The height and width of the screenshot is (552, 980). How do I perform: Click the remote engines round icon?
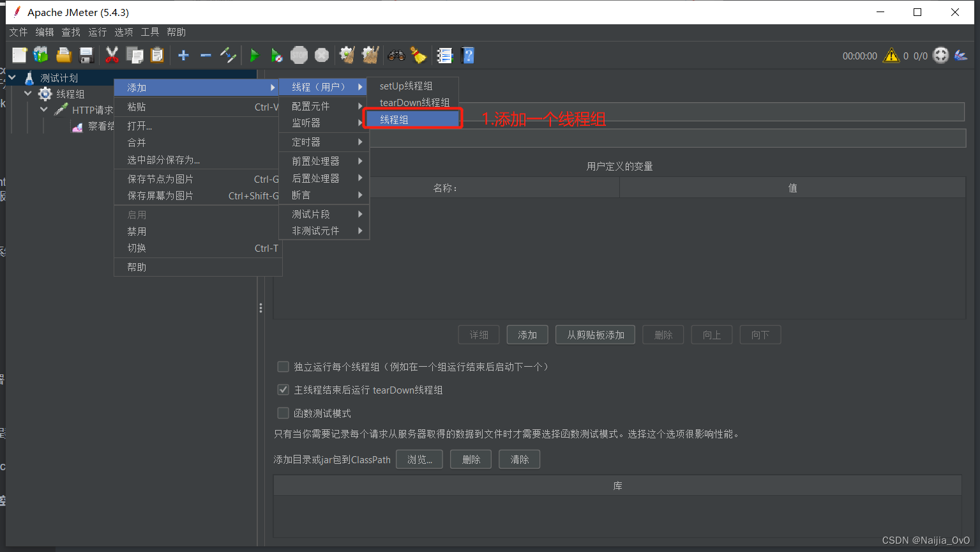tap(941, 56)
